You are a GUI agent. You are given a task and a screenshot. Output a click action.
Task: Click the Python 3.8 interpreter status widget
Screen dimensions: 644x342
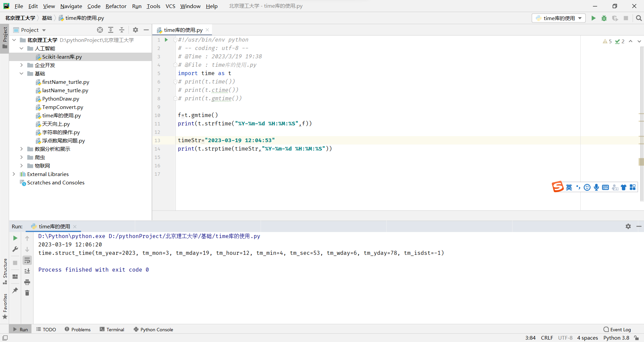coord(616,338)
